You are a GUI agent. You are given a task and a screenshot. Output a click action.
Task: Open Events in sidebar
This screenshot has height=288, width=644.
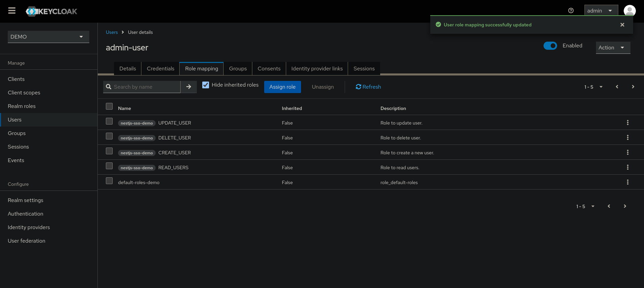(x=49, y=160)
